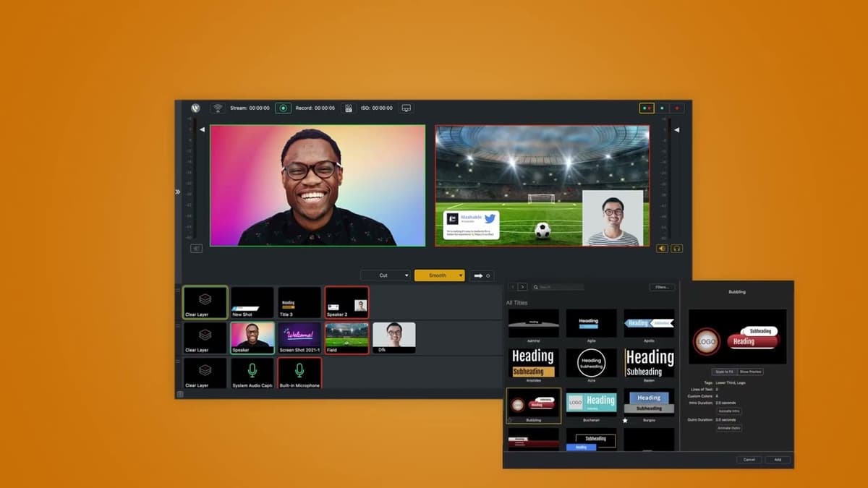Select the Speaker shot thumbnail
Screen dimensions: 868x488
point(252,338)
